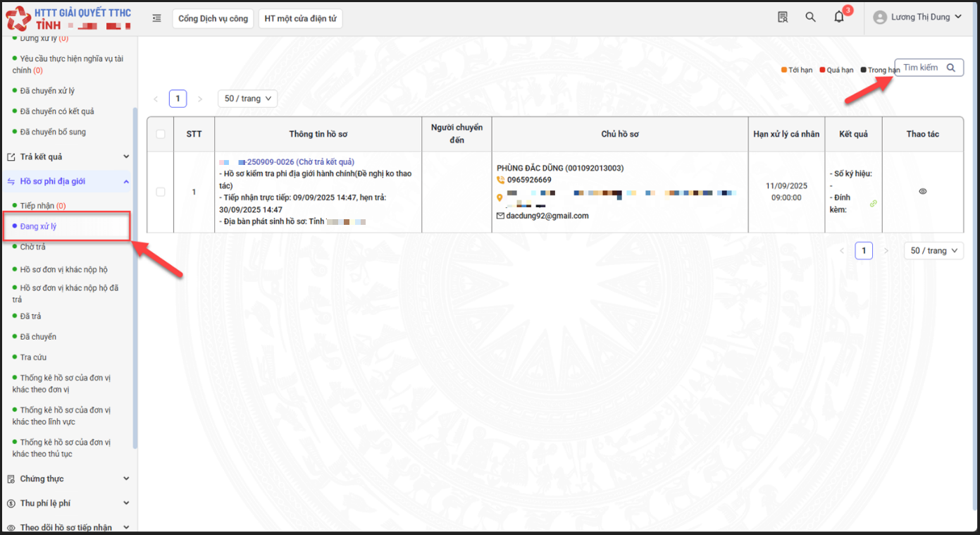Open the document lookup icon in header
Image resolution: width=980 pixels, height=535 pixels.
point(783,18)
